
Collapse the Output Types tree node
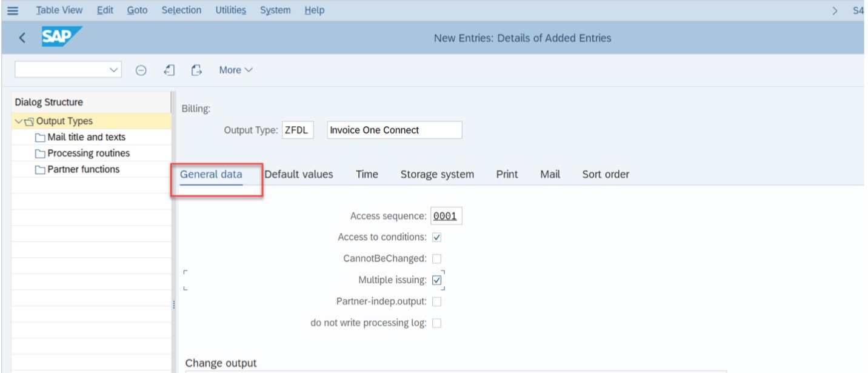[x=18, y=121]
